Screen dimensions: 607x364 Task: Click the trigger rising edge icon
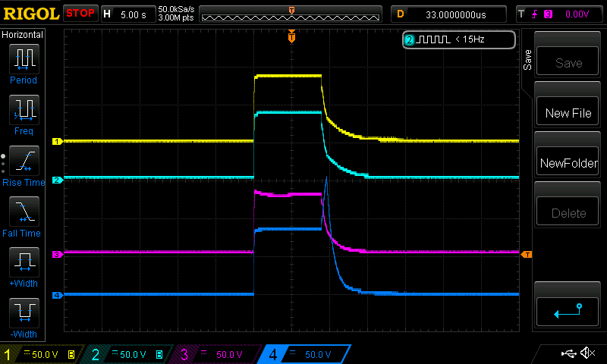pos(535,14)
